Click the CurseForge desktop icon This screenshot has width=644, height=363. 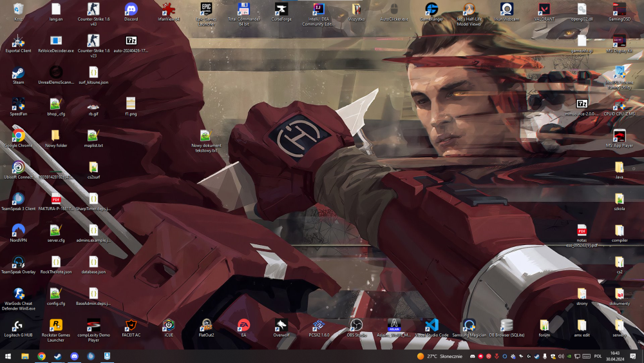pyautogui.click(x=281, y=12)
